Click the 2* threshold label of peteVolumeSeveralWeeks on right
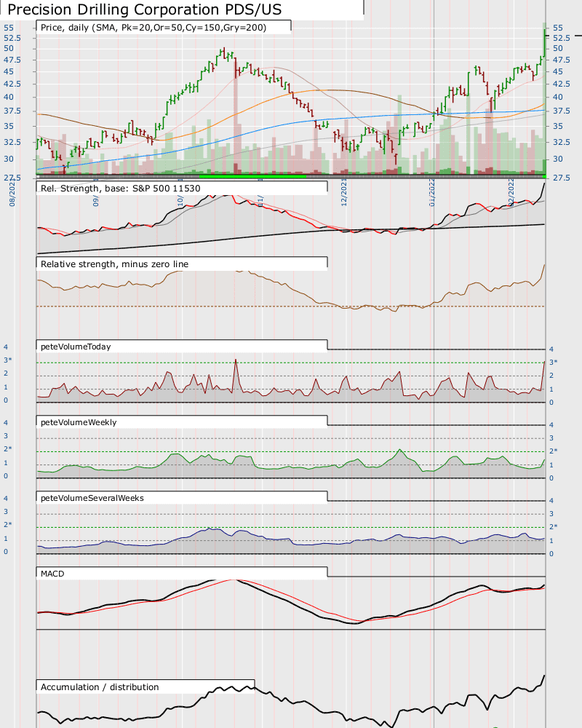The image size is (582, 728). [554, 527]
